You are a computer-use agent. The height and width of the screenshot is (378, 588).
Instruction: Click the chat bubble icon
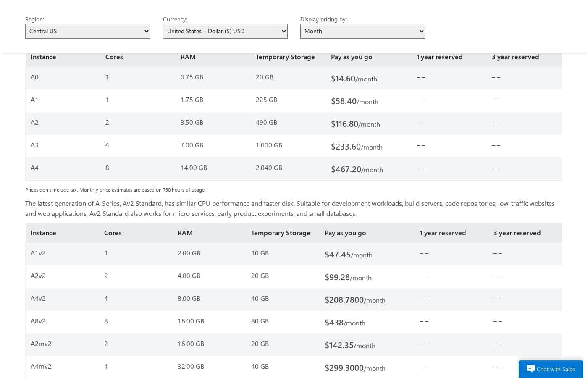[530, 369]
